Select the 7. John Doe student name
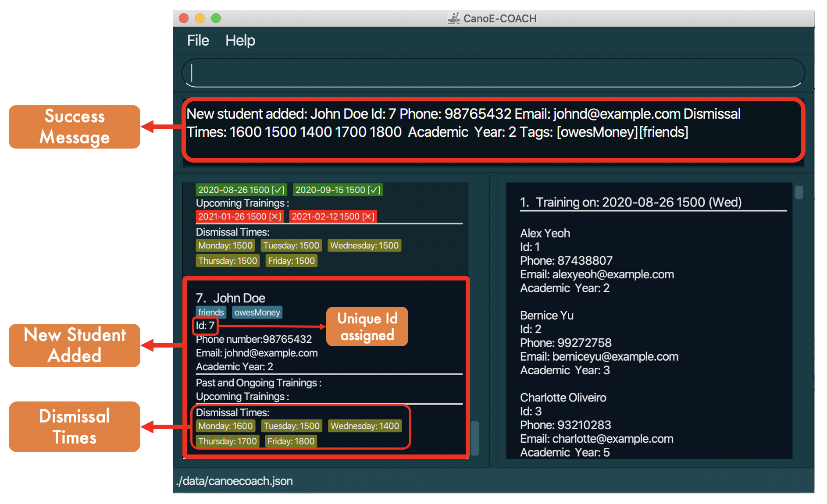 click(x=231, y=298)
